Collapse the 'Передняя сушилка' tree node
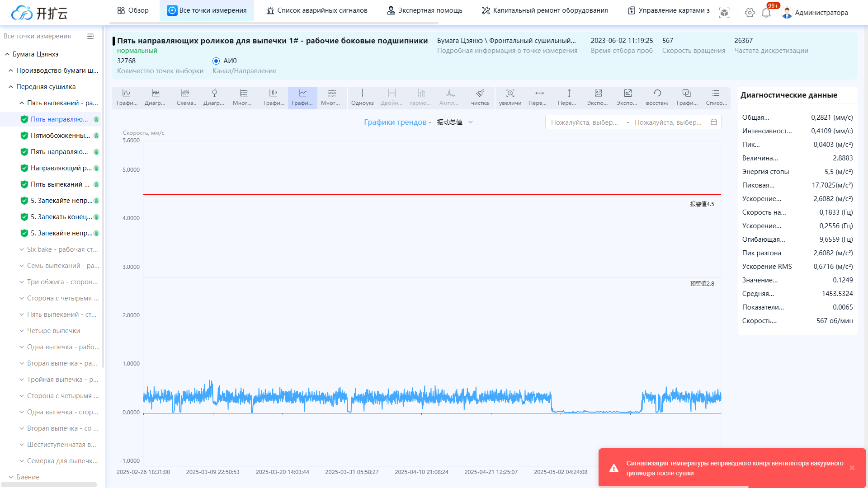 [11, 87]
